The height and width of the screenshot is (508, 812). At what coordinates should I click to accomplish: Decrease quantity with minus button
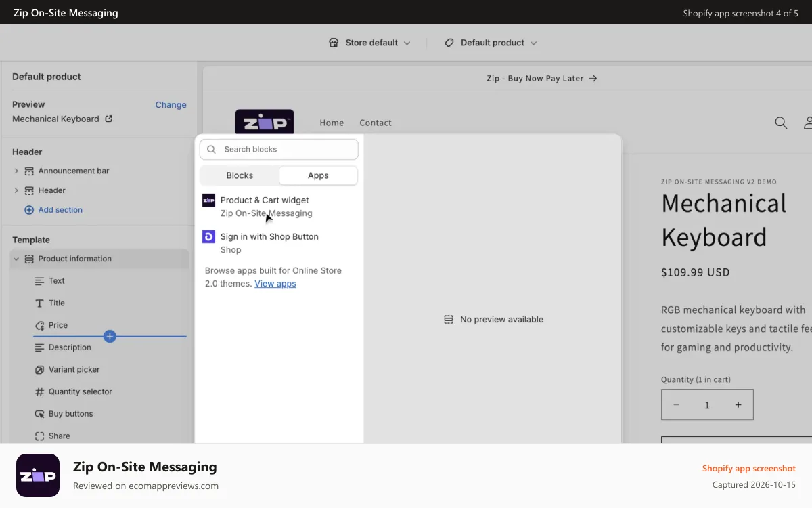pyautogui.click(x=676, y=405)
